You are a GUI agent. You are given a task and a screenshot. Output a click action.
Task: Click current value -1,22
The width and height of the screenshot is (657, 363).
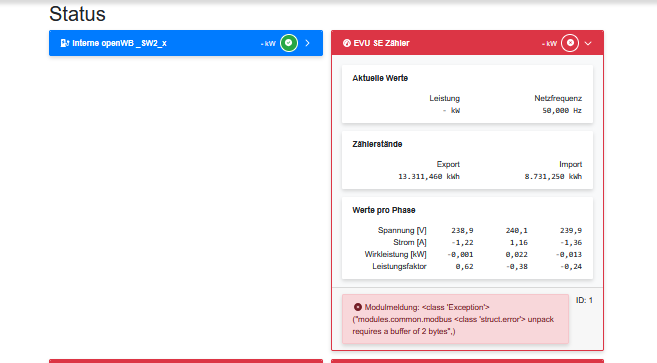click(462, 242)
